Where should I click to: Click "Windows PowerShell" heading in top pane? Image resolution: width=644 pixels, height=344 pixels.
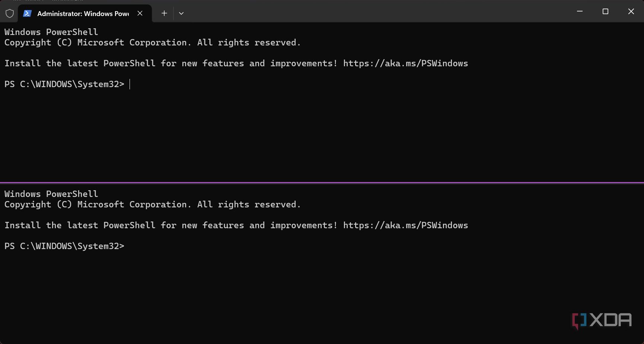pyautogui.click(x=51, y=32)
